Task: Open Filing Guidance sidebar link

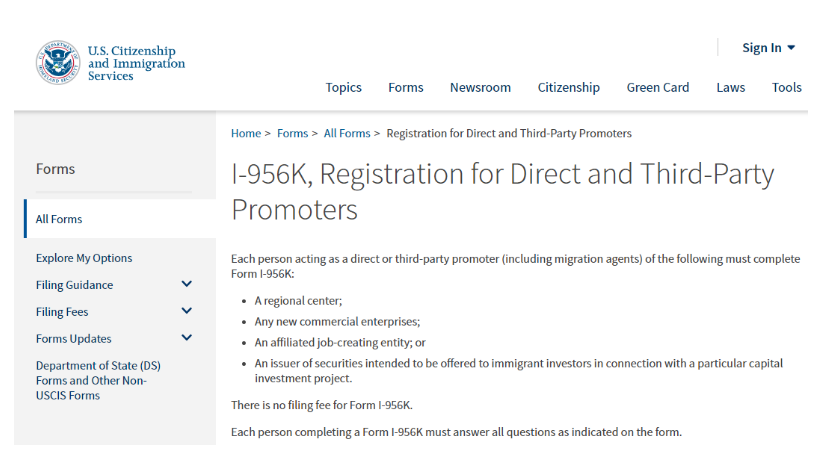Action: click(x=74, y=285)
